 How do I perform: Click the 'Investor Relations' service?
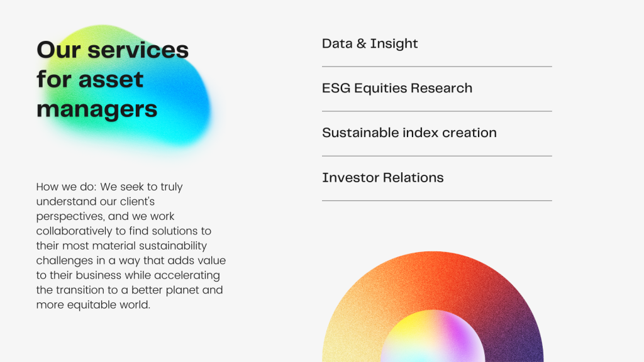click(382, 178)
